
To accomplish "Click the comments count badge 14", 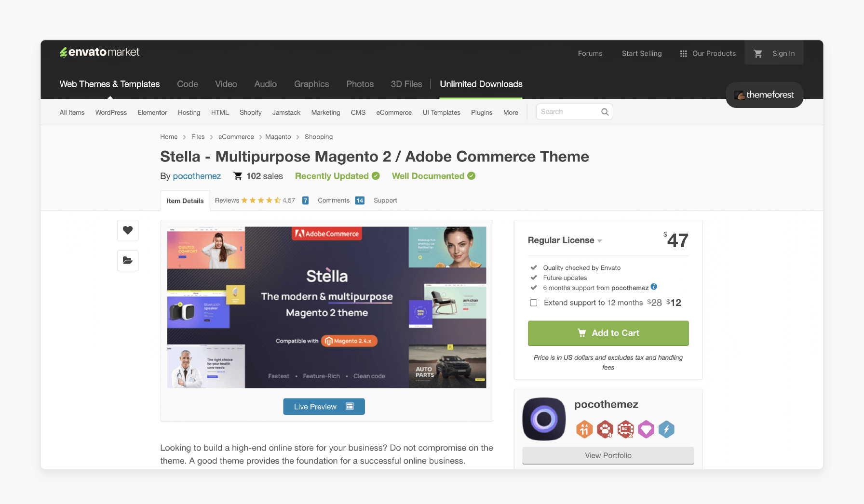I will 360,200.
